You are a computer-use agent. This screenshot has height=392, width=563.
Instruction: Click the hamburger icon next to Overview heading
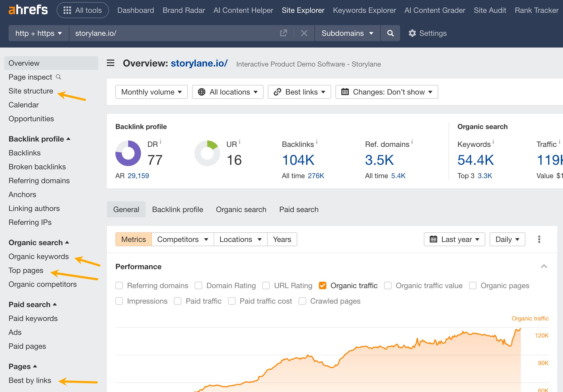pyautogui.click(x=110, y=63)
